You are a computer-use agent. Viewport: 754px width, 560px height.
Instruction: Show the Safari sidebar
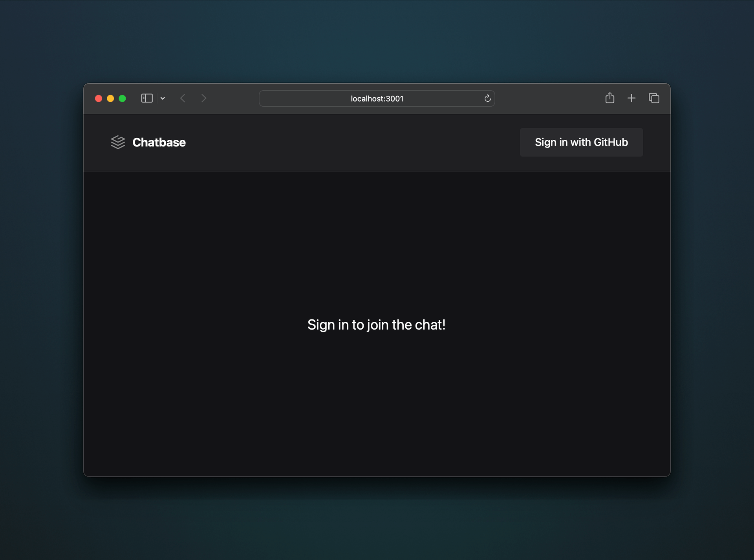click(x=147, y=98)
